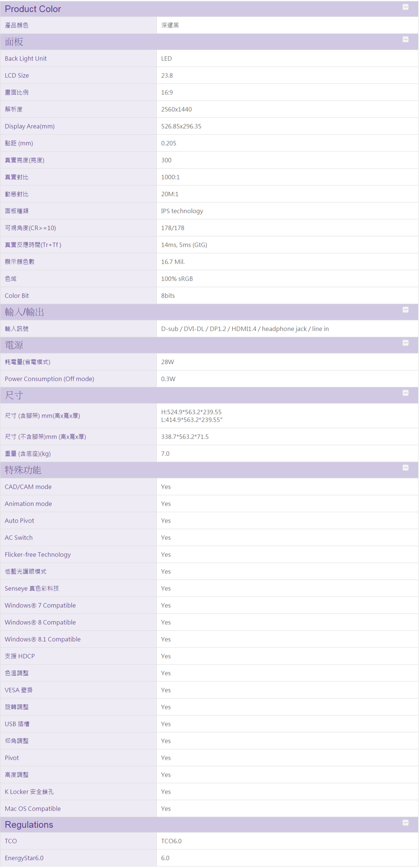Viewport: 420px width, 868px height.
Task: Collapse the Regulations section minus icon
Action: pyautogui.click(x=405, y=823)
